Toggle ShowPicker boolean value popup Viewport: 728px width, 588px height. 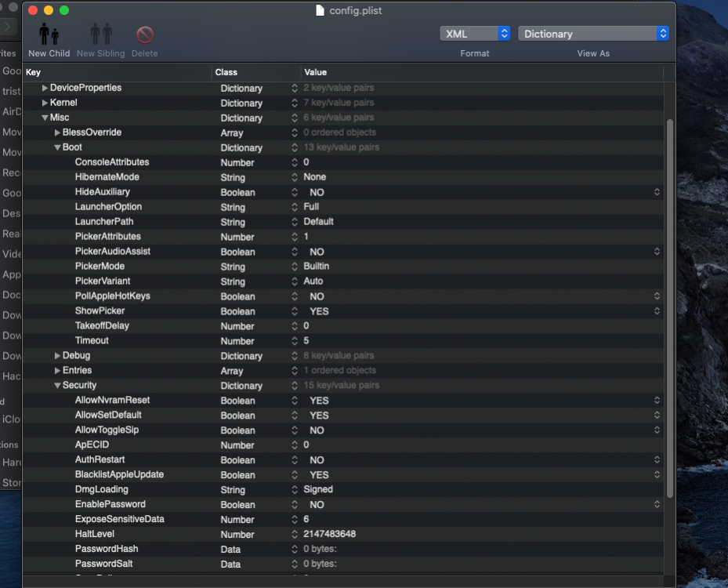click(x=657, y=310)
